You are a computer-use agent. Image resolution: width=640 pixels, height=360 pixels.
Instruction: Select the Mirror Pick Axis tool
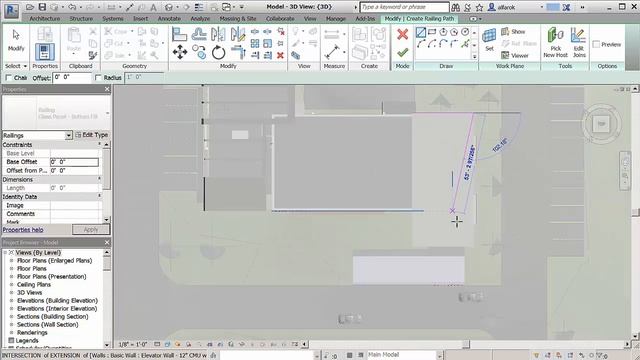(x=218, y=34)
